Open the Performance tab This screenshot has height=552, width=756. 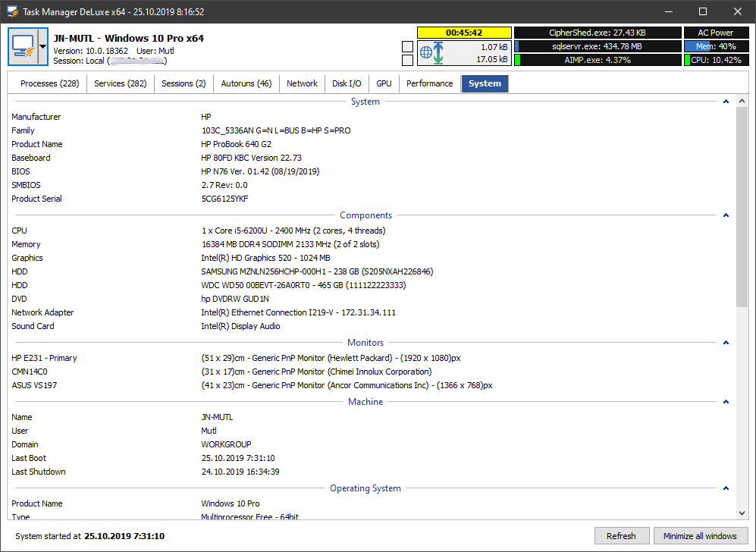click(x=430, y=83)
